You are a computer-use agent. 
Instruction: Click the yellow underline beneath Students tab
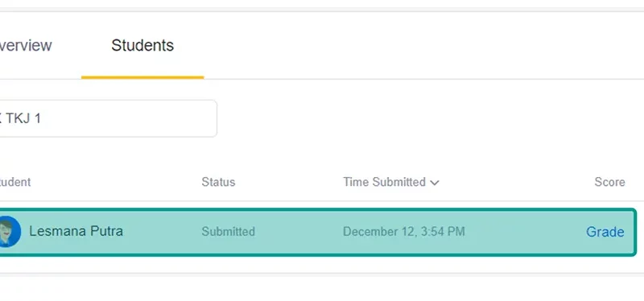tap(142, 77)
